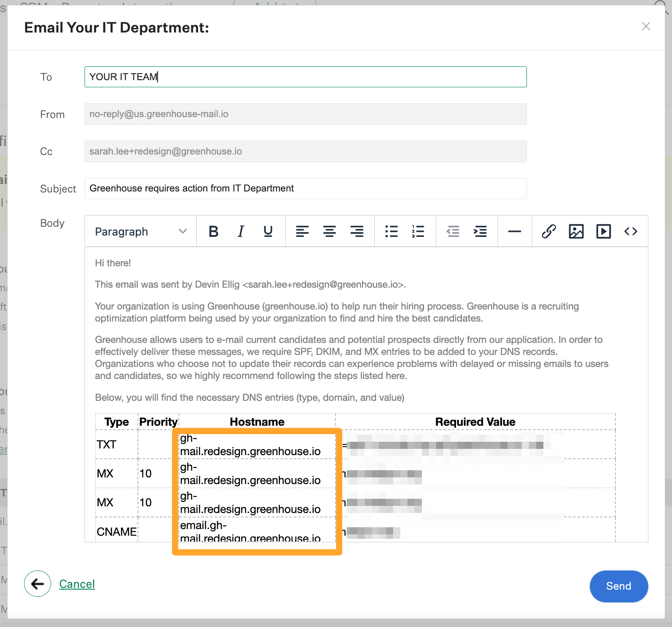Toggle bold formatting in the body toolbar
Image resolution: width=672 pixels, height=627 pixels.
tap(214, 232)
